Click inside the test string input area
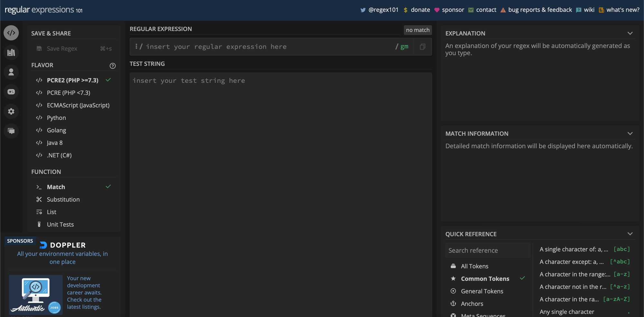This screenshot has width=644, height=317. 280,129
